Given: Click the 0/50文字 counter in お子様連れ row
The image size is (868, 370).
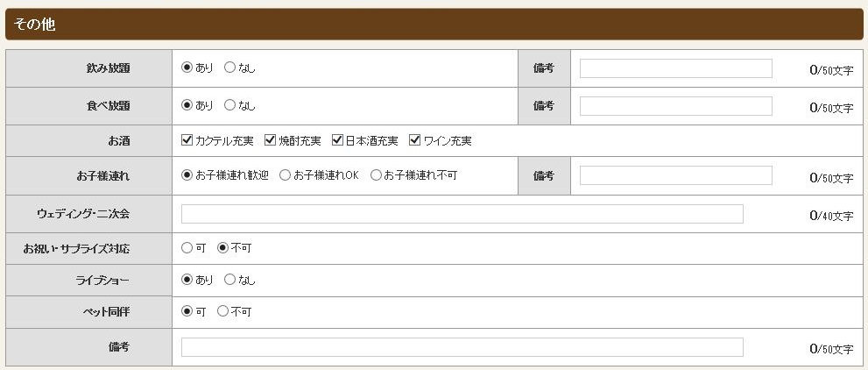Looking at the screenshot, I should pos(831,178).
